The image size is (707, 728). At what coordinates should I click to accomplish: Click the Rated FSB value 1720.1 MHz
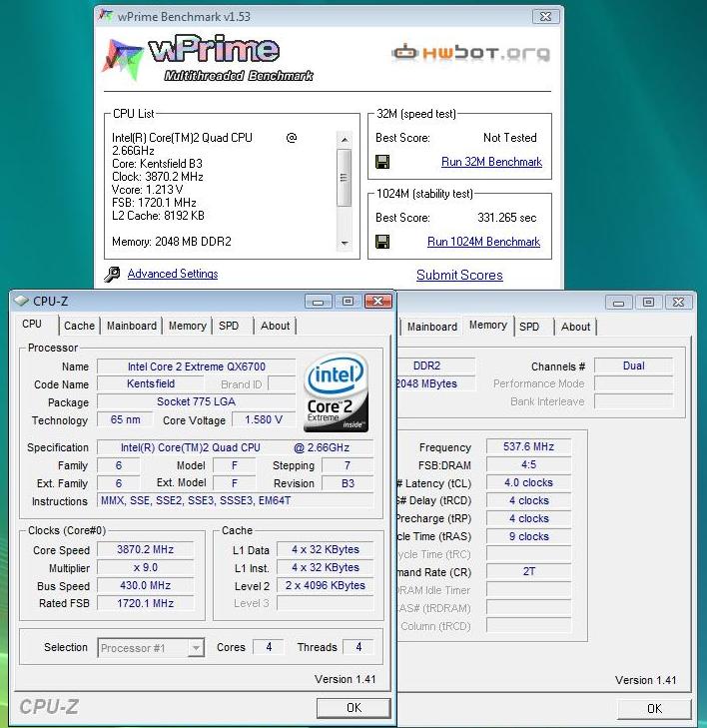coord(146,603)
